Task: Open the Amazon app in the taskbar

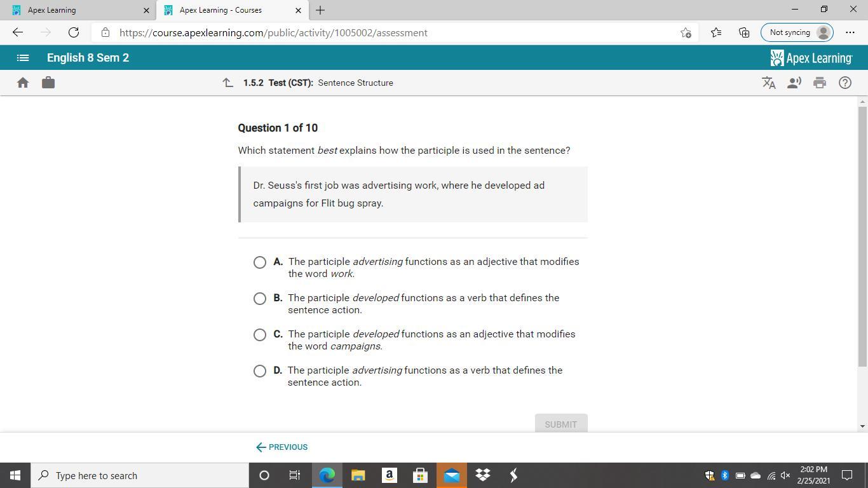Action: pos(390,475)
